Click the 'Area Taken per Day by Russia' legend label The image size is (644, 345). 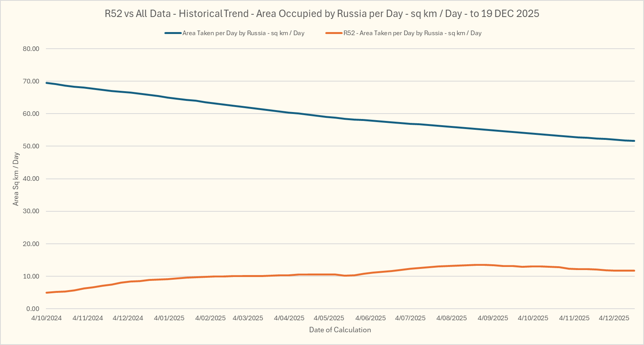[x=243, y=33]
